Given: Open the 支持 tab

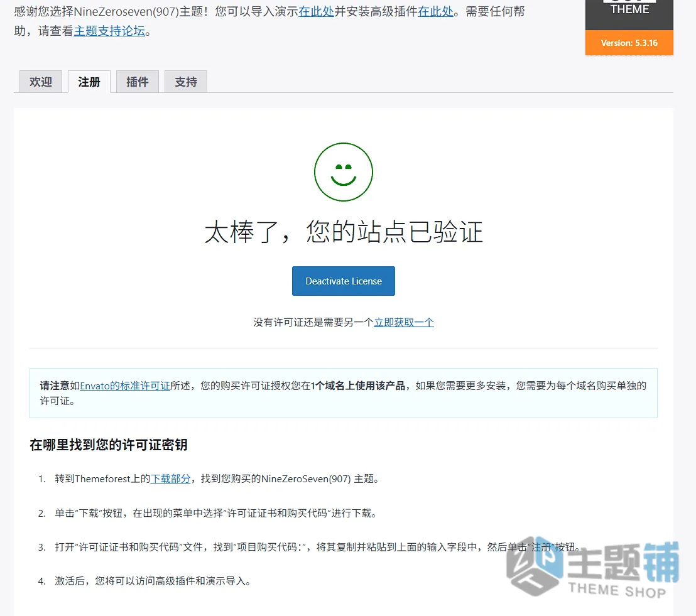Looking at the screenshot, I should coord(185,82).
